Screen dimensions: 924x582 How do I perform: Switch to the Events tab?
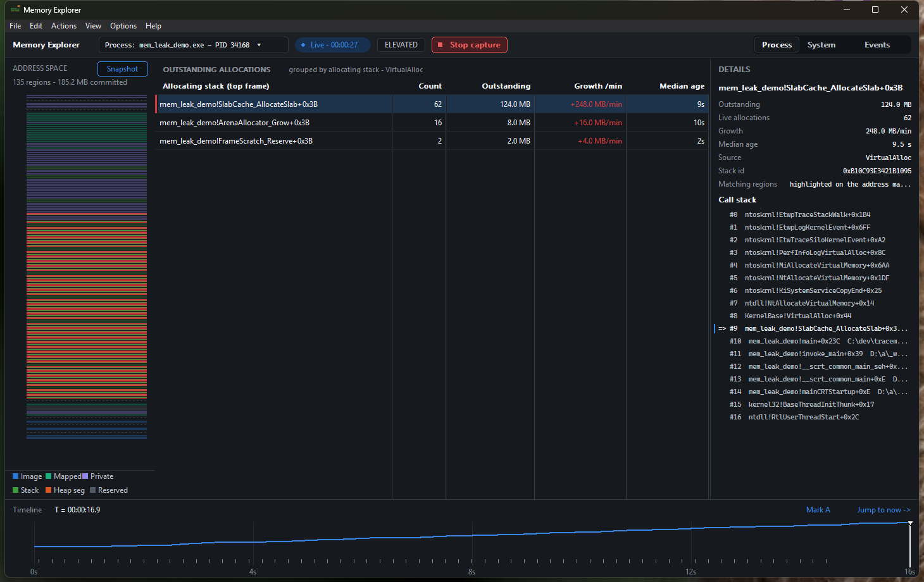(877, 45)
